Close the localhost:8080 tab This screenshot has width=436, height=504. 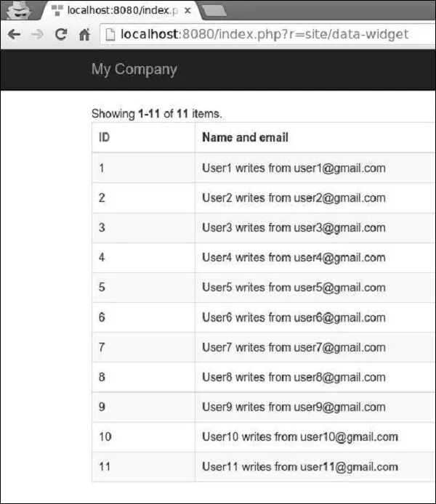187,11
